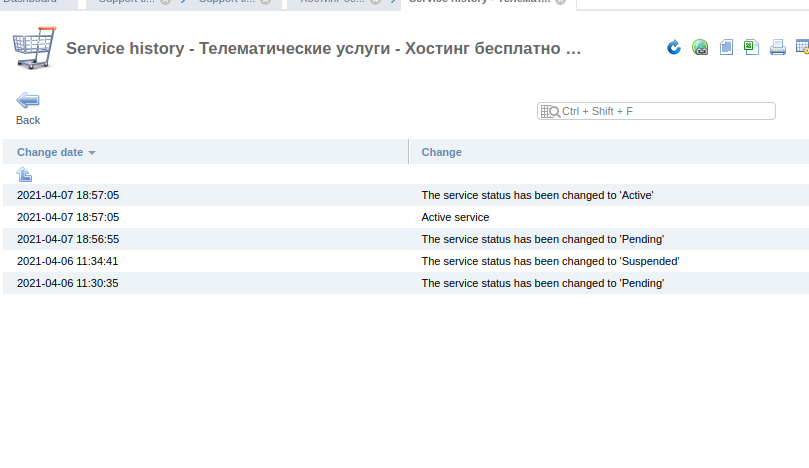Print the service history table
The height and width of the screenshot is (468, 809).
(x=778, y=47)
